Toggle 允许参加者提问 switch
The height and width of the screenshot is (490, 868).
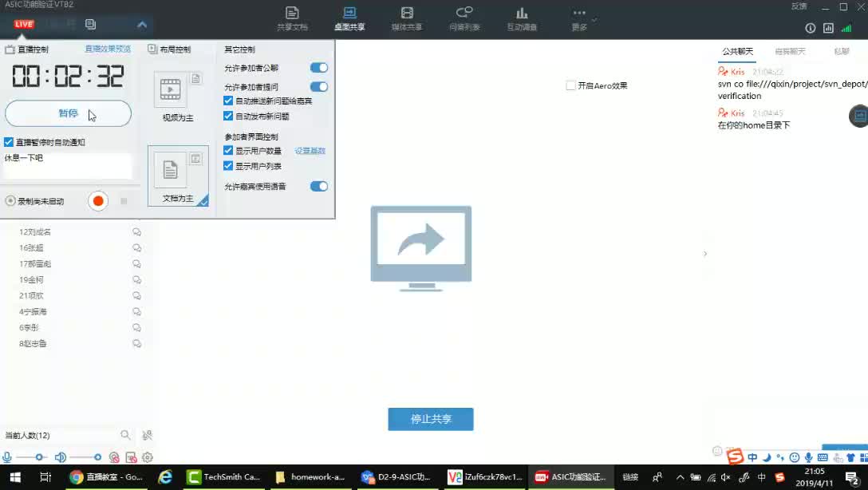[x=319, y=87]
